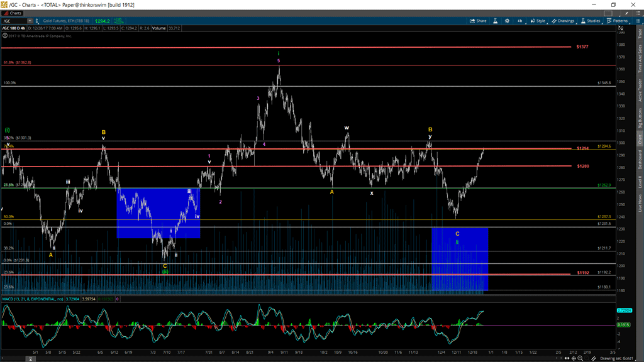Screen dimensions: 644x362
Task: Open the Active Trader sidebar tab
Action: (640, 90)
